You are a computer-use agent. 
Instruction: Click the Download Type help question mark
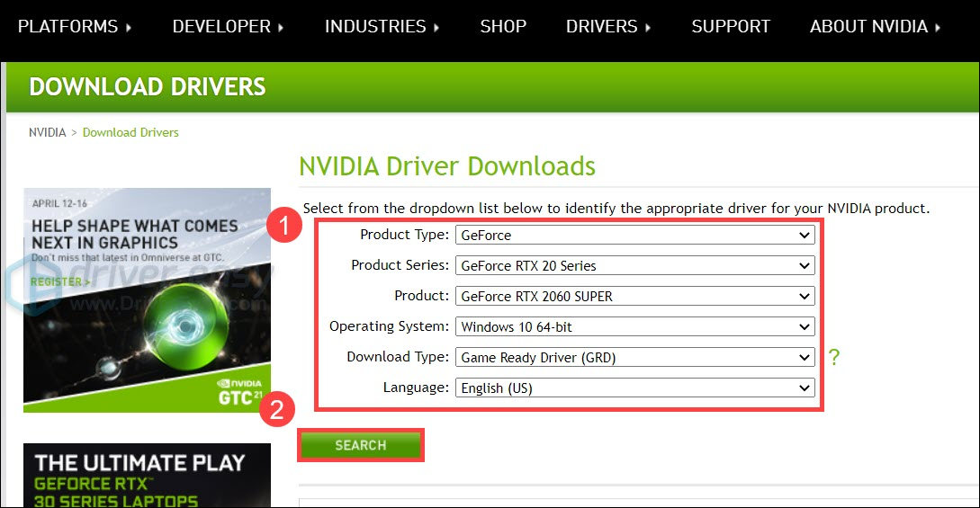point(833,358)
